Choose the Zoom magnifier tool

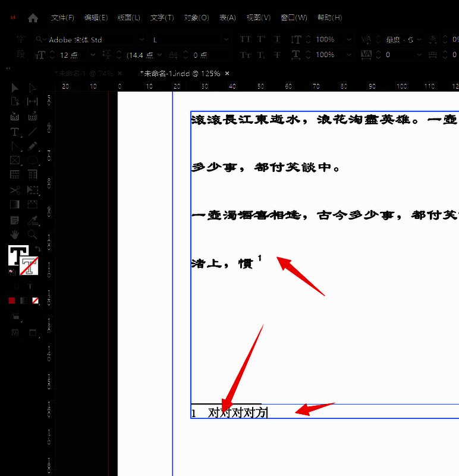coord(33,234)
